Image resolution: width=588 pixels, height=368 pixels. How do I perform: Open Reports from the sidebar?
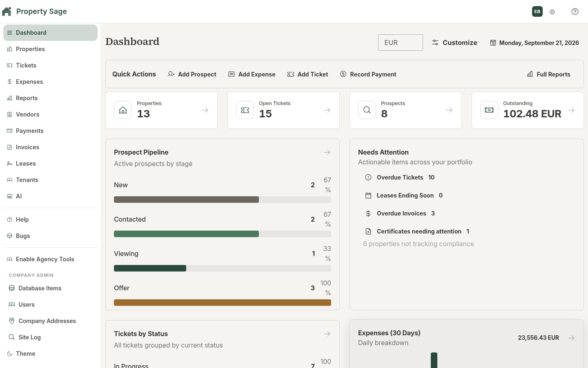tap(50, 98)
